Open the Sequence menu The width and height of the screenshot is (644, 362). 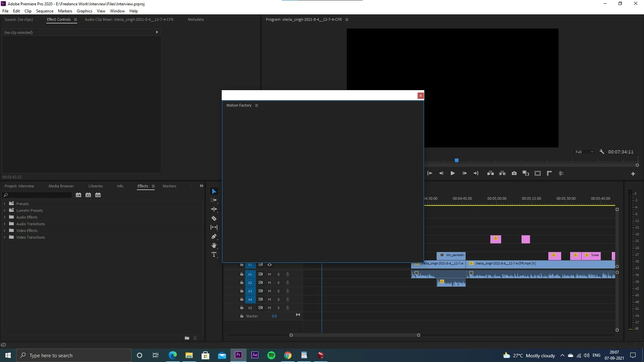45,11
